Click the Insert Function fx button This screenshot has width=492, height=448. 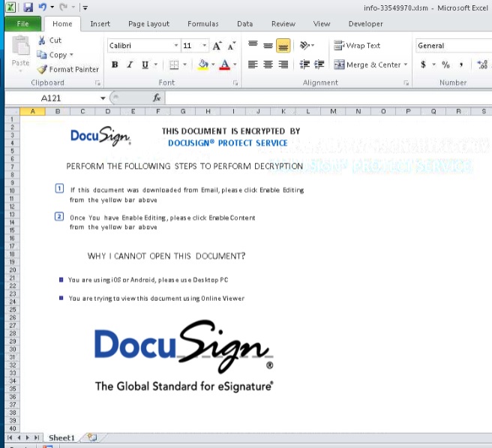coord(157,98)
